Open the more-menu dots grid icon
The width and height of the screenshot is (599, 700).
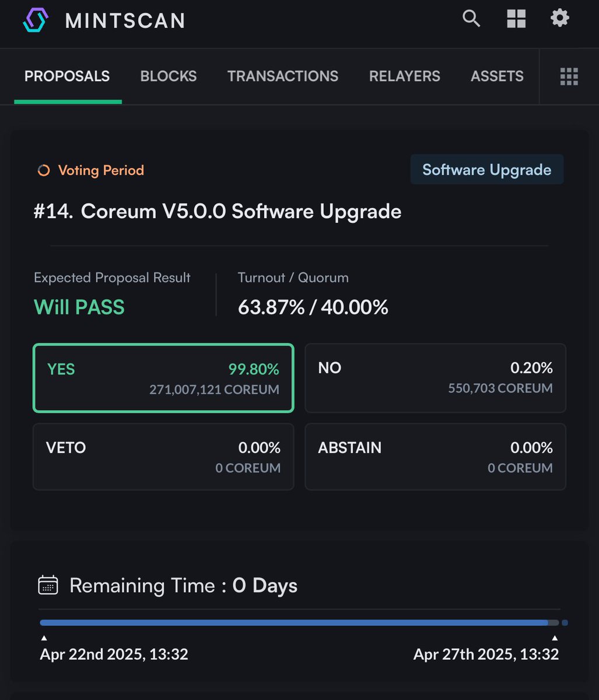[569, 76]
